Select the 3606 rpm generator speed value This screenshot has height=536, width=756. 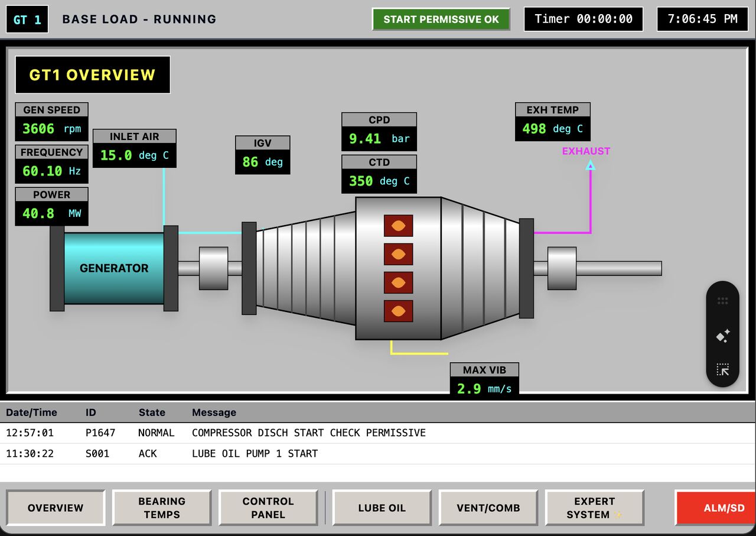pos(52,128)
